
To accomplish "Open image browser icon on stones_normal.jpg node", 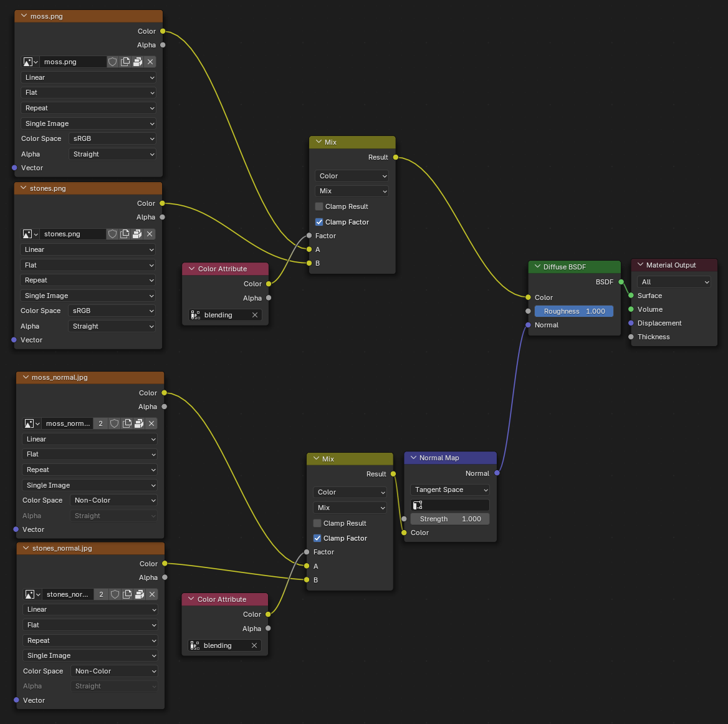I will point(32,594).
